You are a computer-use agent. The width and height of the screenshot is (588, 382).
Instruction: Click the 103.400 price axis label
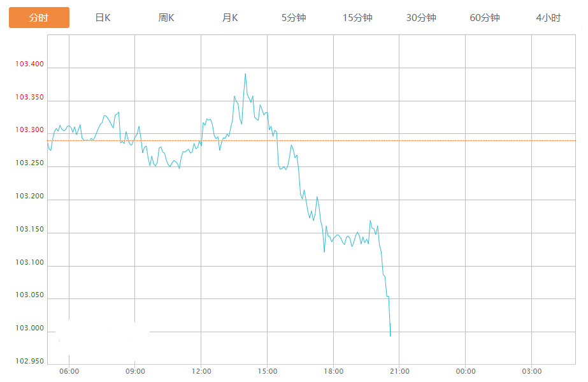coord(30,64)
